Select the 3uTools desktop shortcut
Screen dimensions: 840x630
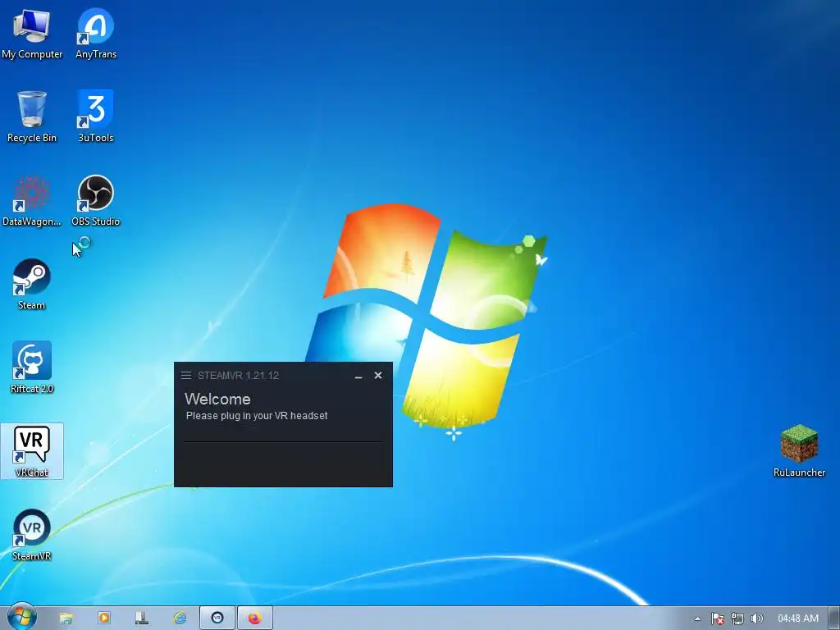coord(96,116)
